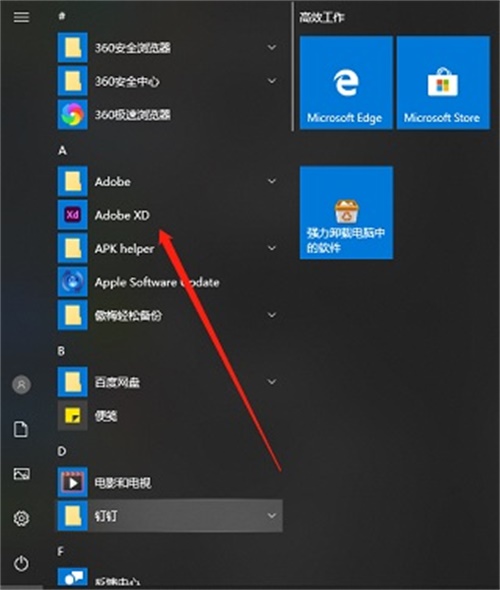This screenshot has width=500, height=590.
Task: Open the 便笺 sticky notes icon
Action: pyautogui.click(x=73, y=415)
